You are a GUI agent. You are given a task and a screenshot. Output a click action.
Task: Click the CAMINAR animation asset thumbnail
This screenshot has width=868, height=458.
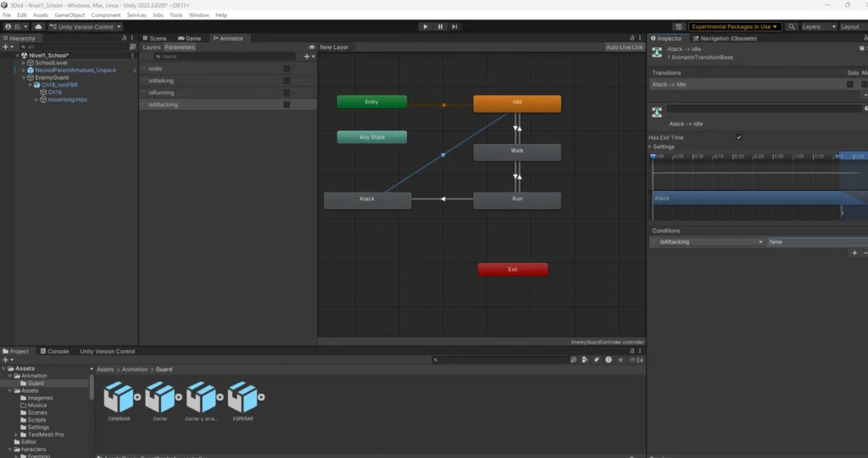tap(118, 397)
